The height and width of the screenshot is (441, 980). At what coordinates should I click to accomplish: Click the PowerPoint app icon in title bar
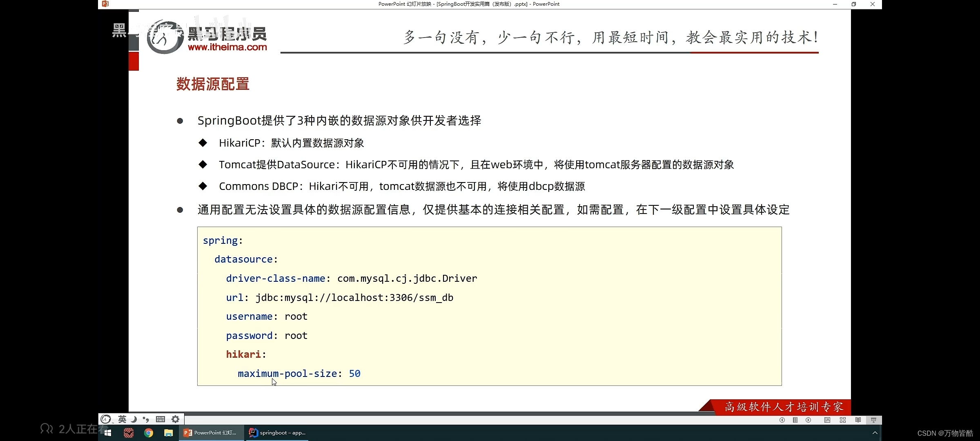coord(105,4)
